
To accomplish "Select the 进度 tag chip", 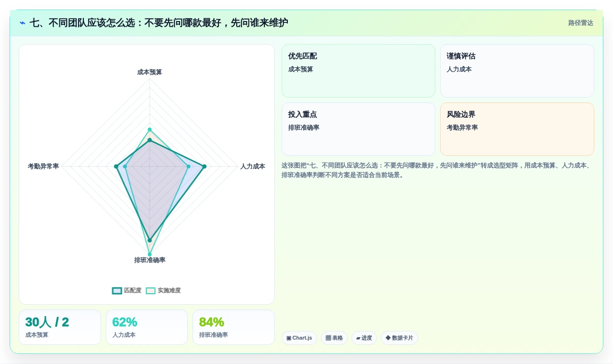I will pos(364,338).
